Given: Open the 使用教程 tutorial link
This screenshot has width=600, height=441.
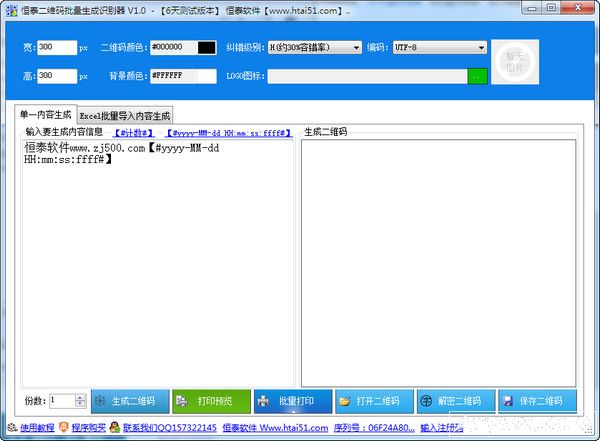Looking at the screenshot, I should (x=37, y=428).
